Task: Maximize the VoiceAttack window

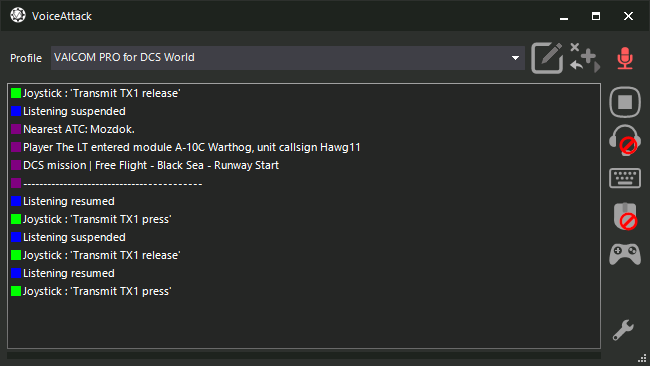Action: click(596, 16)
